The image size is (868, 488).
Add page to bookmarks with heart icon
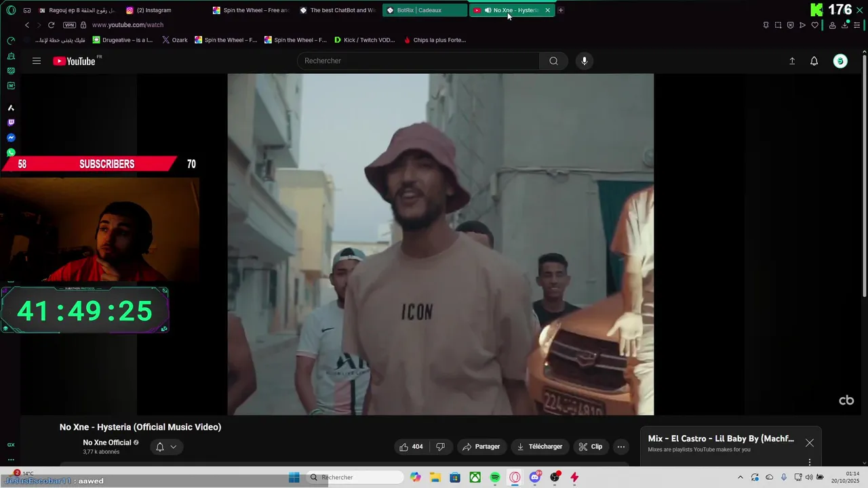[x=814, y=25]
